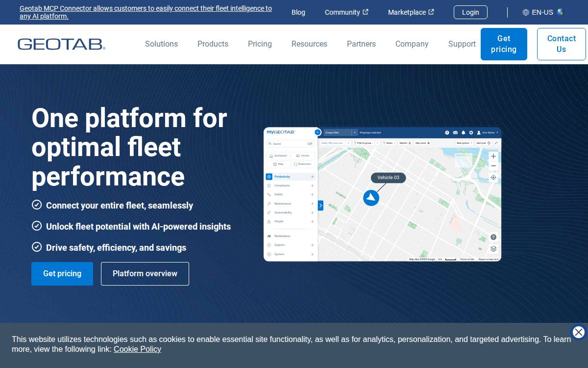This screenshot has width=588, height=368.
Task: Open the Resources menu
Action: tap(309, 44)
